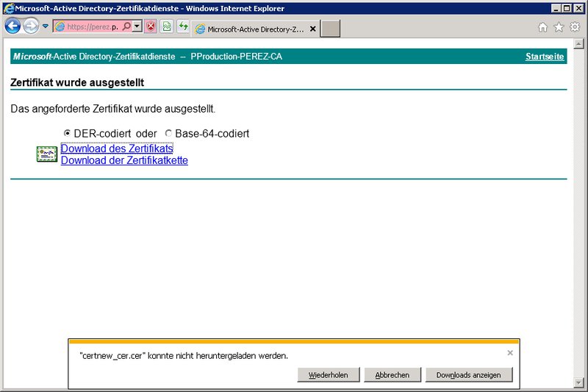
Task: Open the address bar autocomplete dropdown
Action: (137, 26)
